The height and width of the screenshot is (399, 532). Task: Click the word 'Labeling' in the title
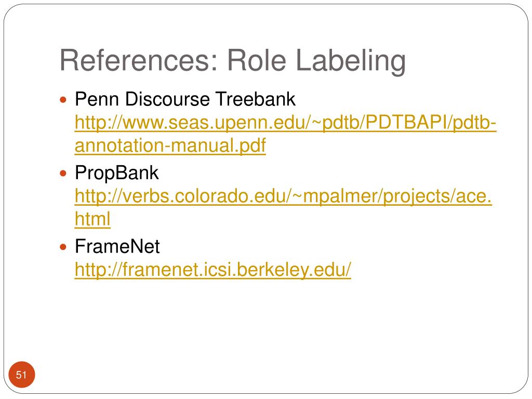pos(351,61)
